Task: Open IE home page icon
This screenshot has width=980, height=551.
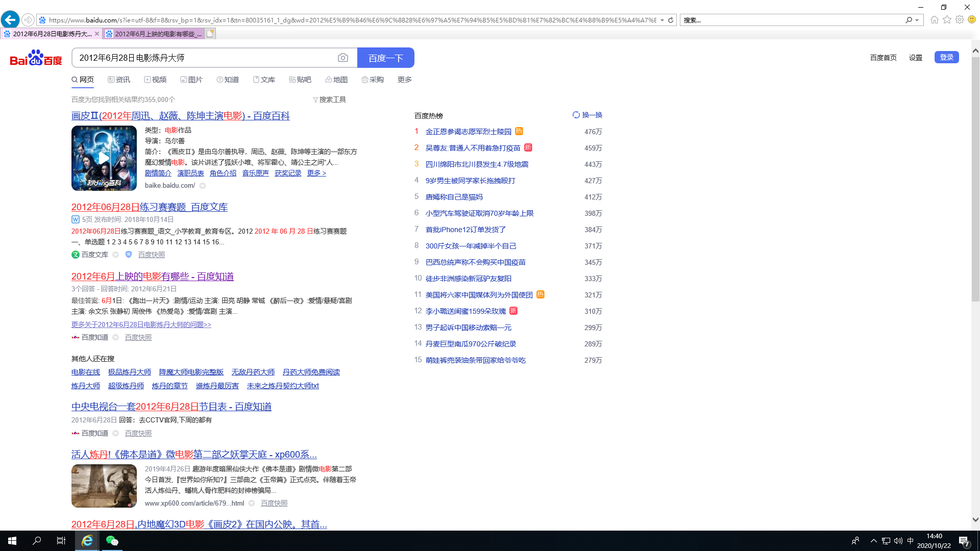Action: click(x=934, y=19)
